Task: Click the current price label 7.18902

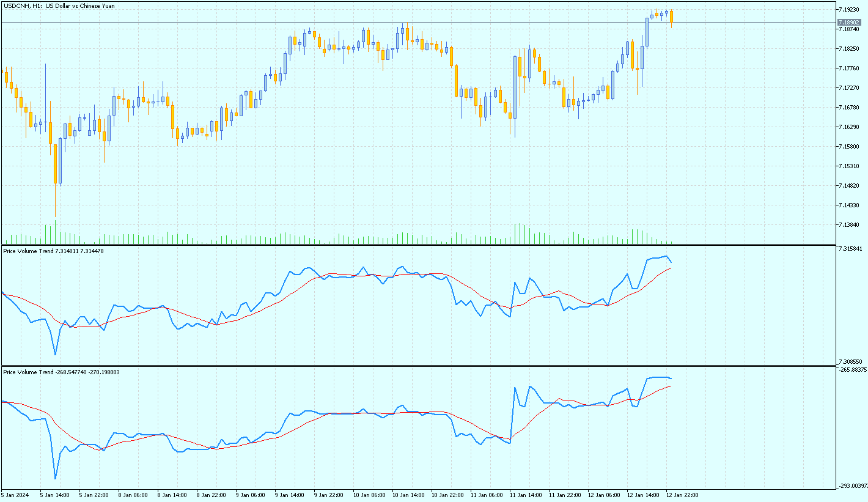Action: point(850,22)
